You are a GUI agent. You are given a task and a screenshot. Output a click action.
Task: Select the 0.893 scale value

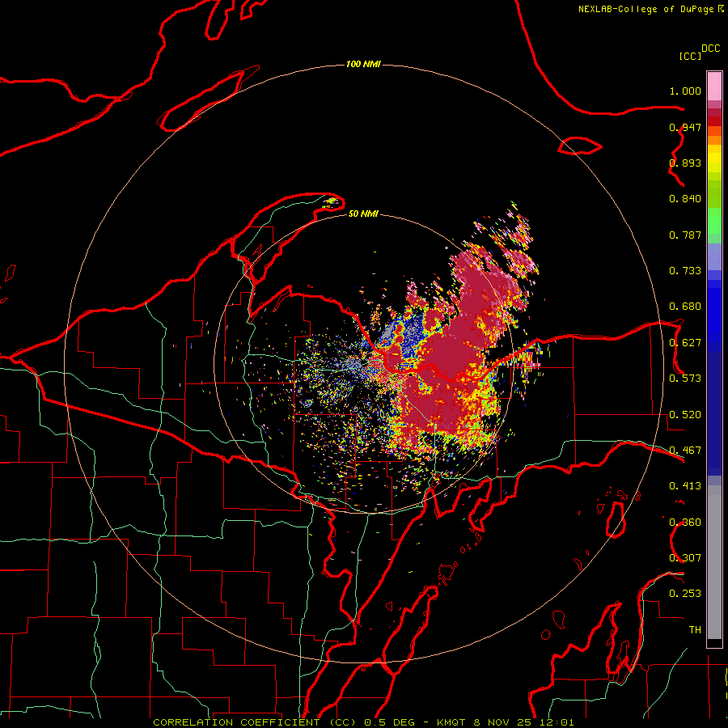tap(685, 163)
